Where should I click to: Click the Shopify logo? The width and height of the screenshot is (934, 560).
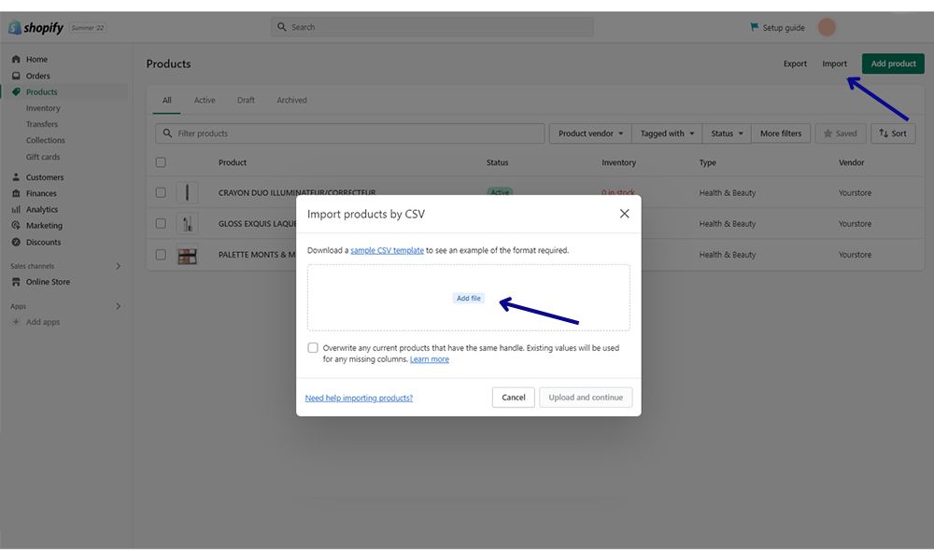point(35,27)
